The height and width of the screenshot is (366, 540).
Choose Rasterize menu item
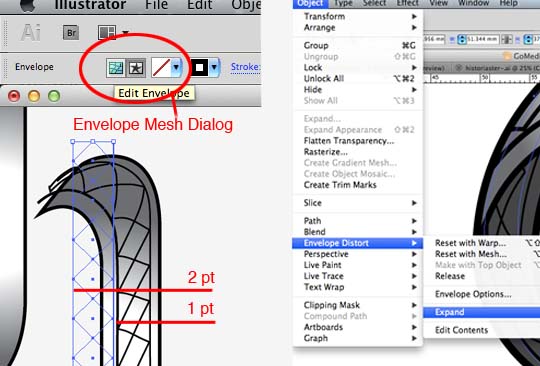358,152
